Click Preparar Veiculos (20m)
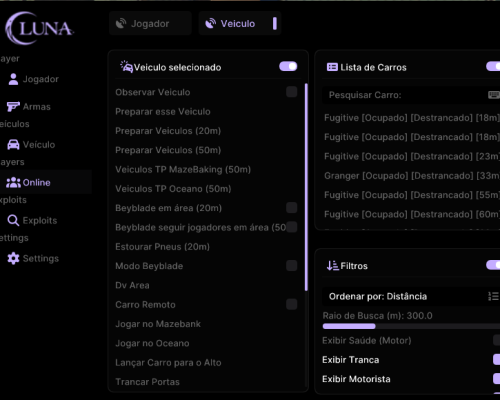500x400 pixels. click(x=168, y=131)
